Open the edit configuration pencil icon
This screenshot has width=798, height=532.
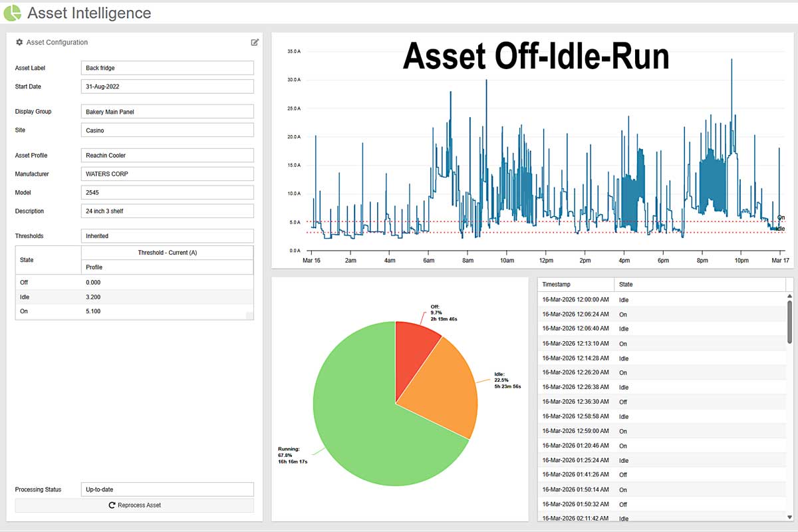(x=255, y=43)
